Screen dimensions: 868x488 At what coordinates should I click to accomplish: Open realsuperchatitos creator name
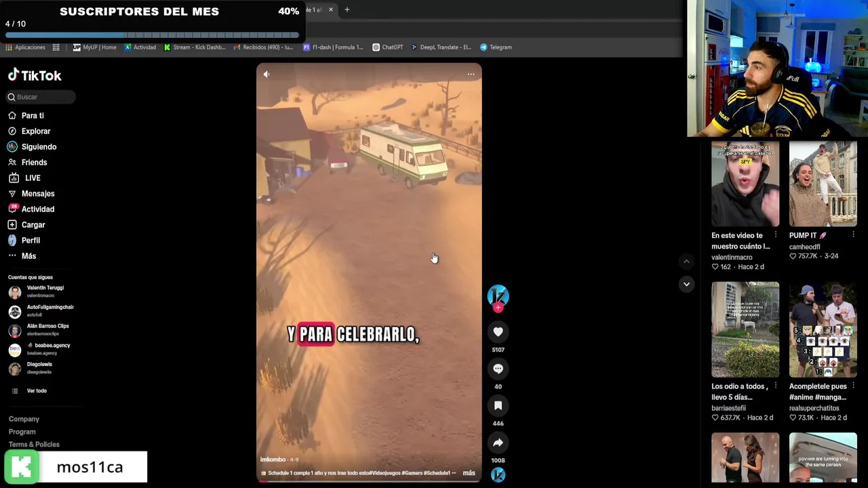pos(814,408)
